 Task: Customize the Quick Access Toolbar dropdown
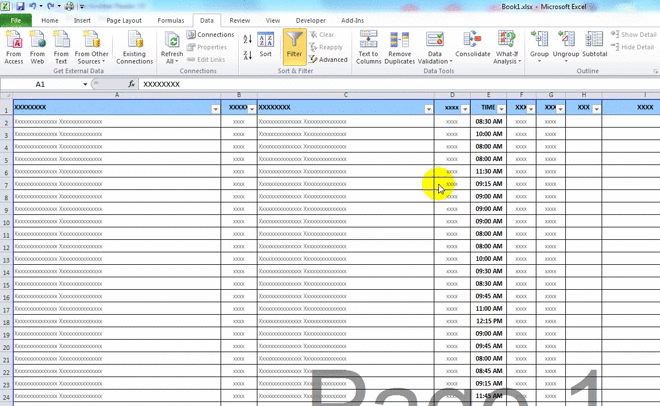(82, 7)
